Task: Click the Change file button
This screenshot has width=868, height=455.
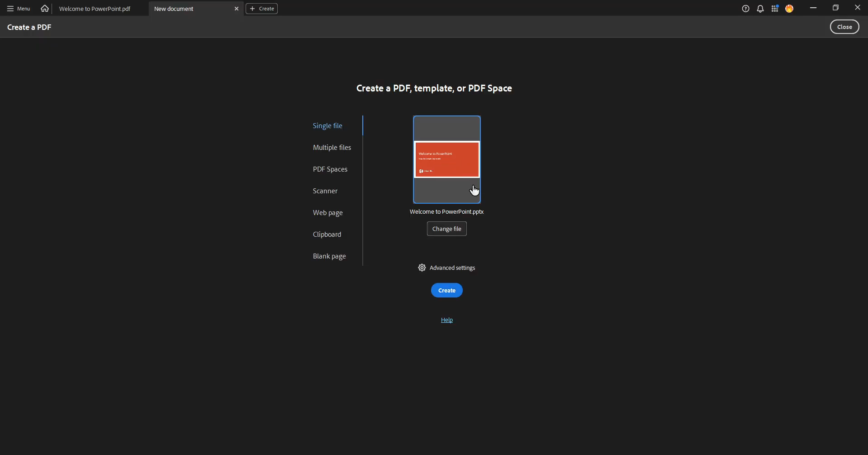Action: pyautogui.click(x=447, y=229)
